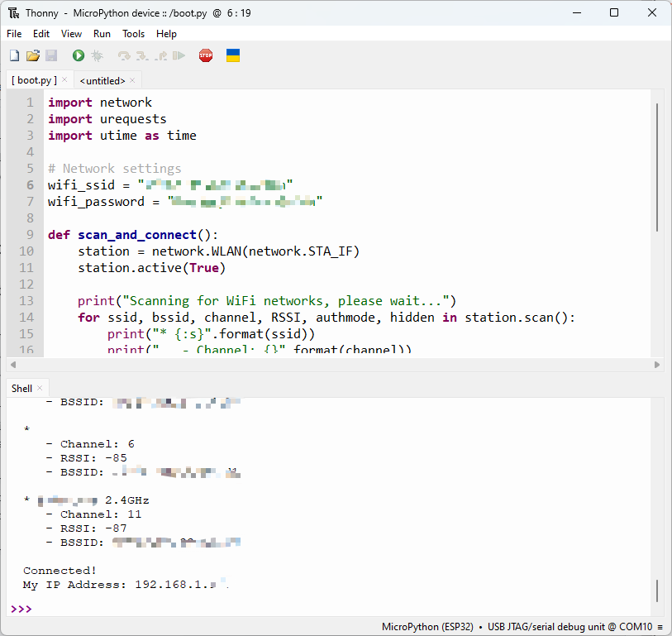Click the 'for ssid, bssid, channel' loop line
Image resolution: width=672 pixels, height=636 pixels.
coord(326,318)
